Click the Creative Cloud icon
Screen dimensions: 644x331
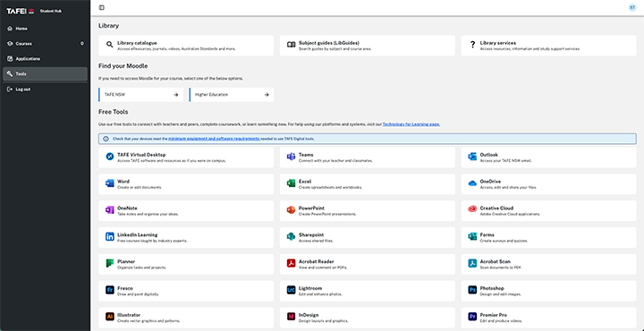(472, 209)
